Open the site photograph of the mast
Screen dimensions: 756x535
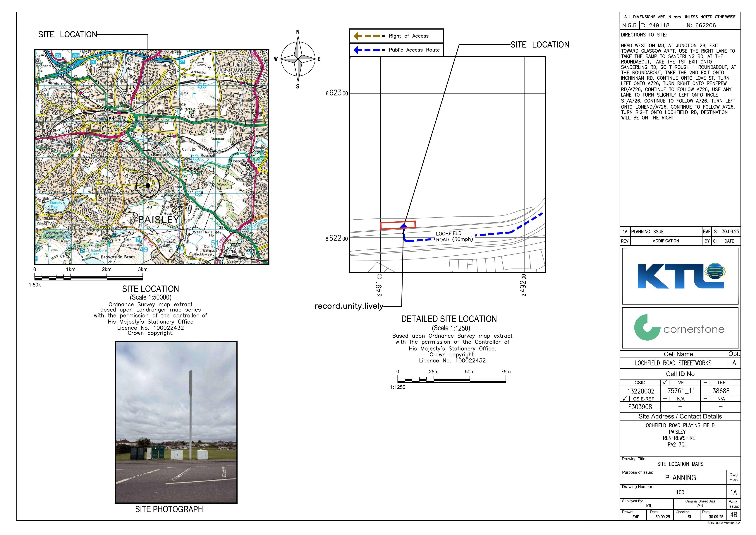pyautogui.click(x=176, y=422)
